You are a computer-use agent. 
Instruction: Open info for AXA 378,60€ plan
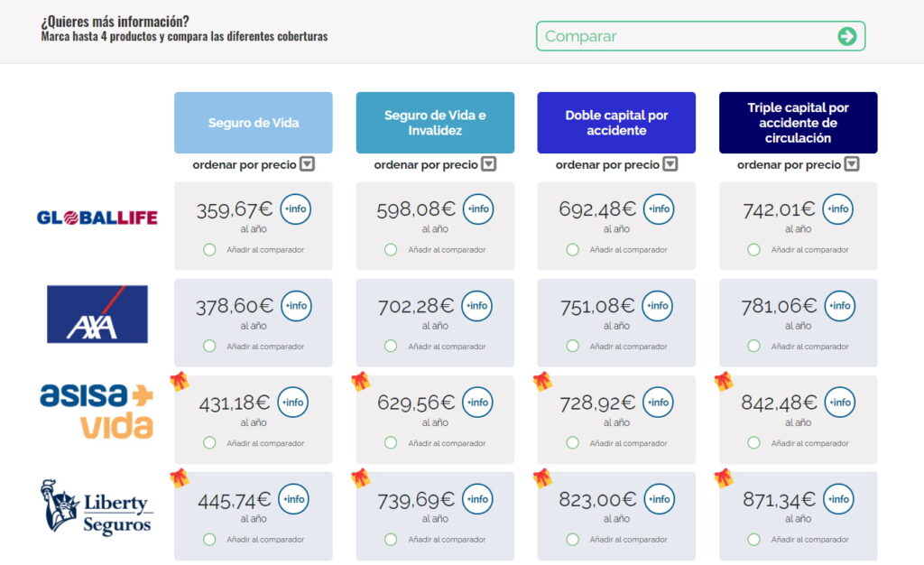tap(296, 306)
